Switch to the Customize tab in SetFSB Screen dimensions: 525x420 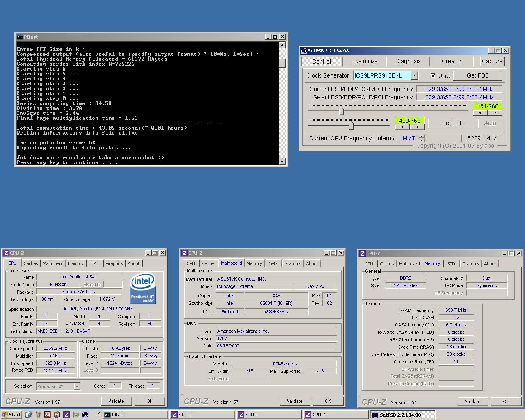364,61
